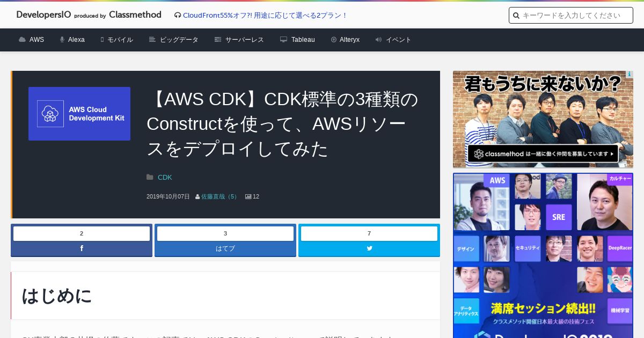The width and height of the screenshot is (644, 338).
Task: Click the server icon beside サーバーレス
Action: pyautogui.click(x=218, y=40)
